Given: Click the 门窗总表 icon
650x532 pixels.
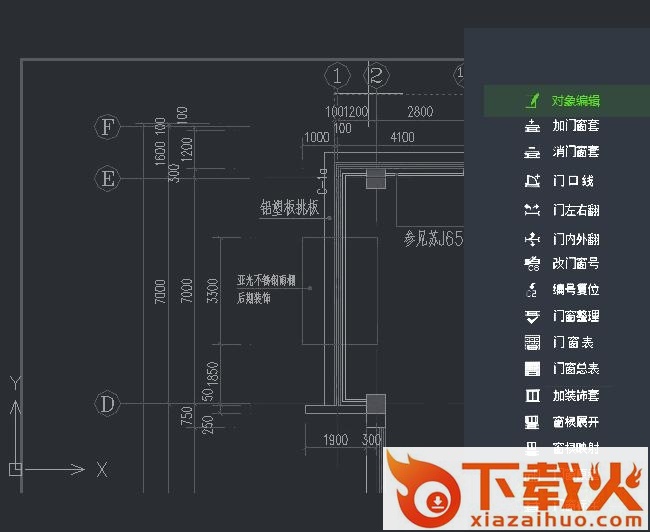Looking at the screenshot, I should point(532,369).
